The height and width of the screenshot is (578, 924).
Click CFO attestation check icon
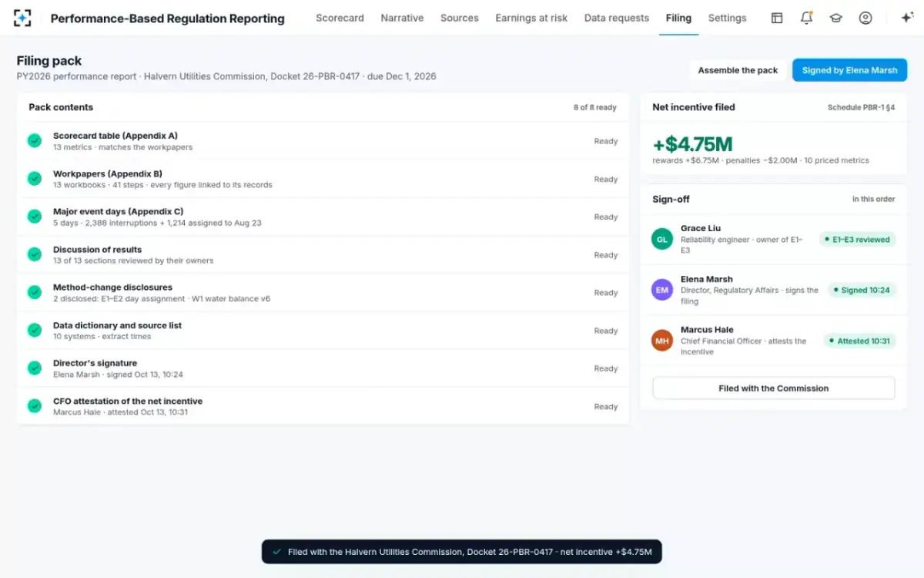(x=35, y=406)
